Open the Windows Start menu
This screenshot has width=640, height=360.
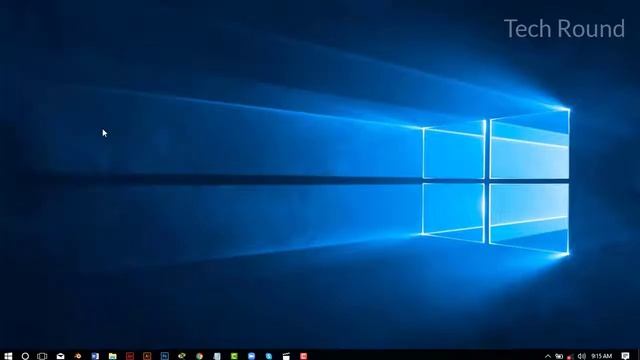coord(8,356)
